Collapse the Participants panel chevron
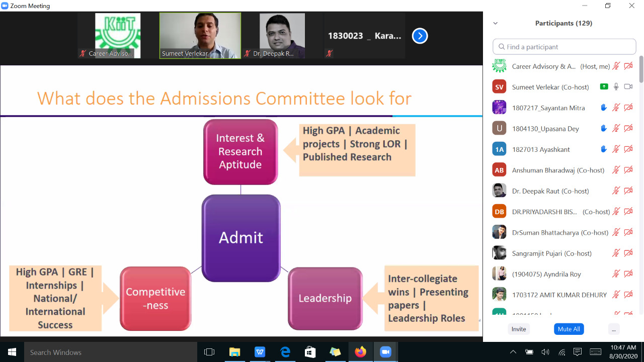 click(x=495, y=23)
